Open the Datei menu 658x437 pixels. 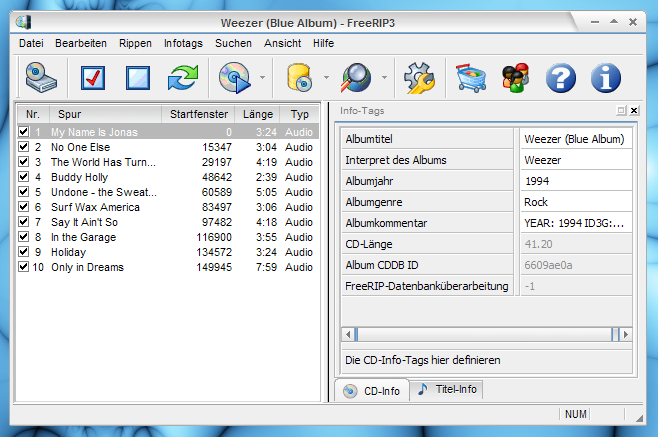pyautogui.click(x=31, y=43)
